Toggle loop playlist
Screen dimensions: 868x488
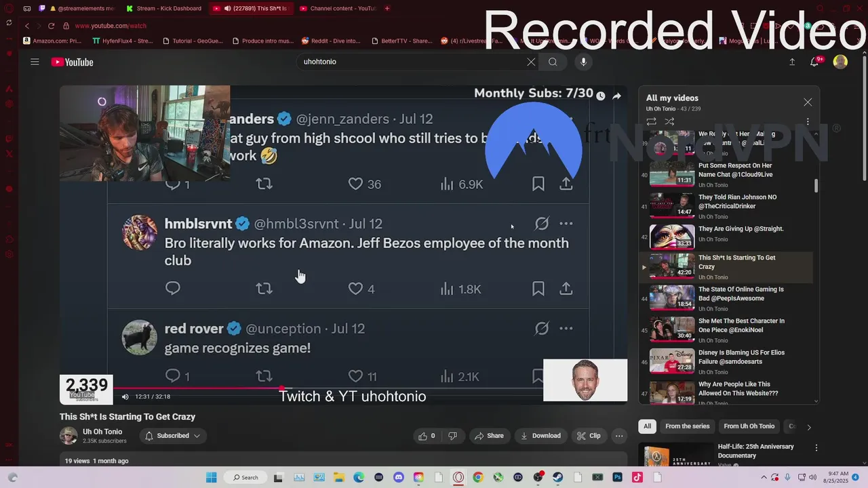tap(651, 121)
